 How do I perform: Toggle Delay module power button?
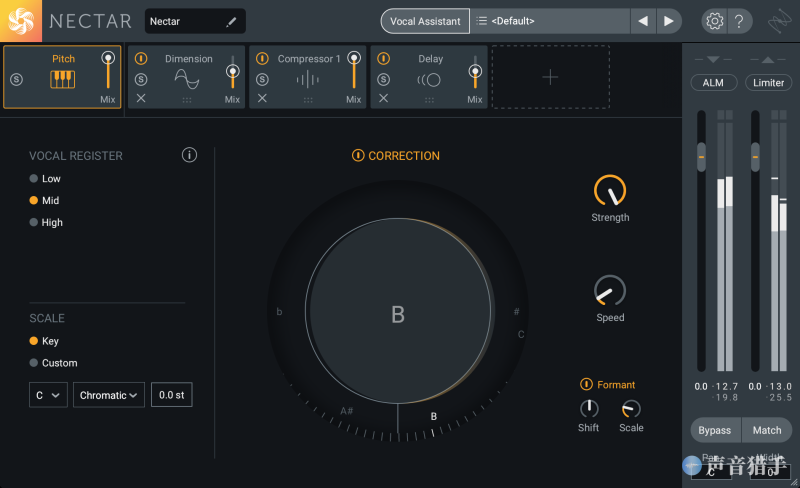384,59
